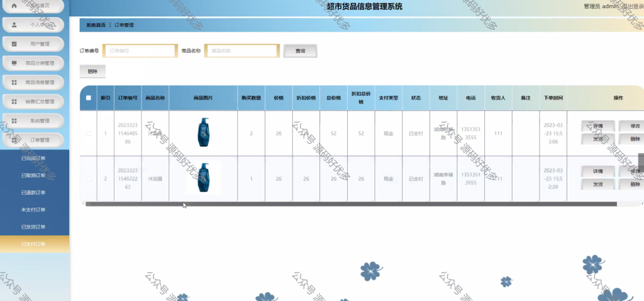
Task: Check the checkbox for order row 2
Action: pyautogui.click(x=88, y=179)
